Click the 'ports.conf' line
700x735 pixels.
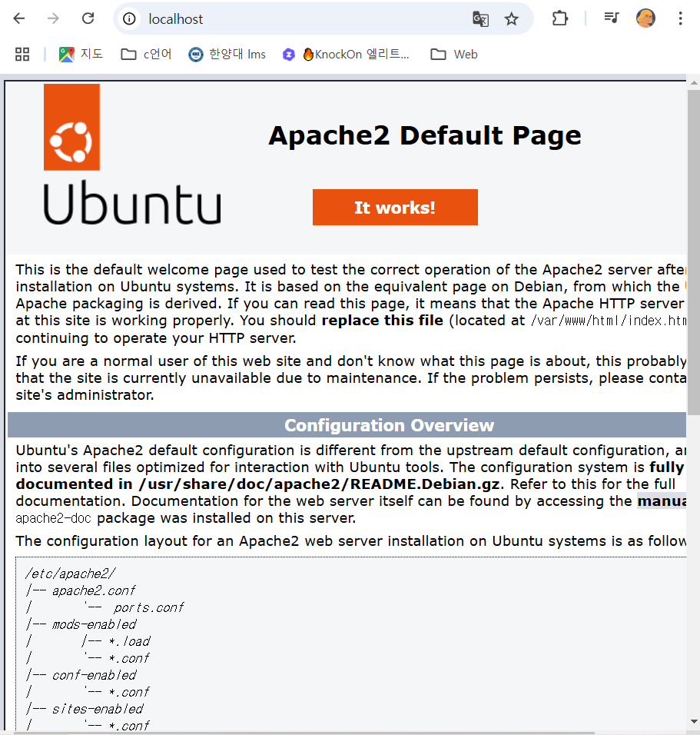[x=149, y=607]
